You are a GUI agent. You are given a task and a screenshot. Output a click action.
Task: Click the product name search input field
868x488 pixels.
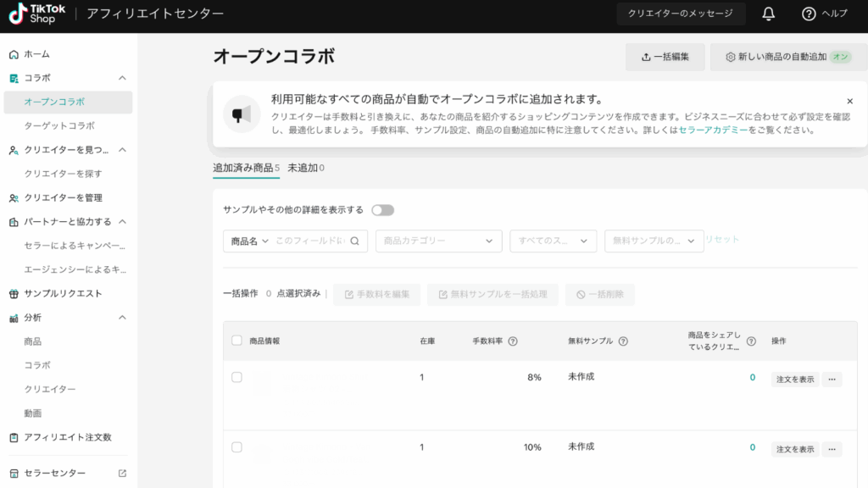309,241
